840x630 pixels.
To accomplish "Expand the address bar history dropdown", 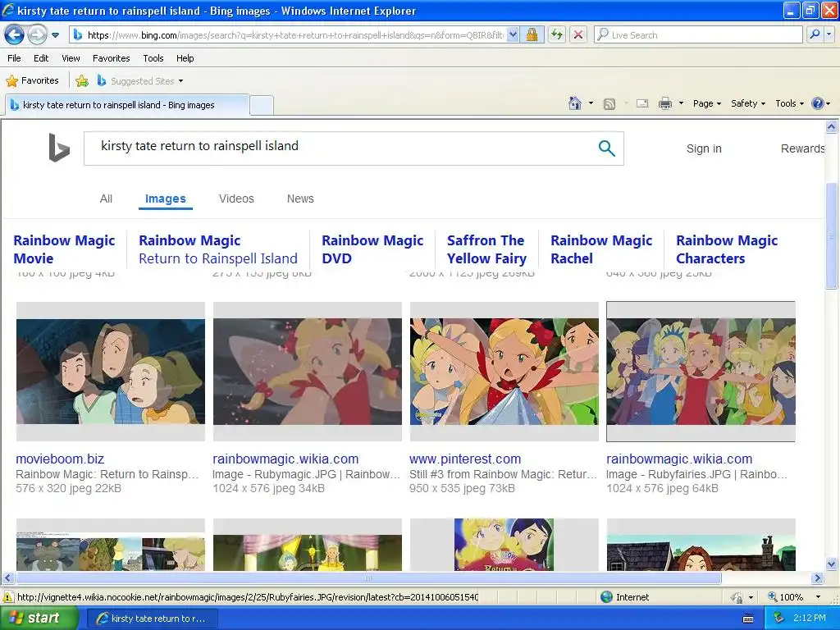I will click(513, 35).
